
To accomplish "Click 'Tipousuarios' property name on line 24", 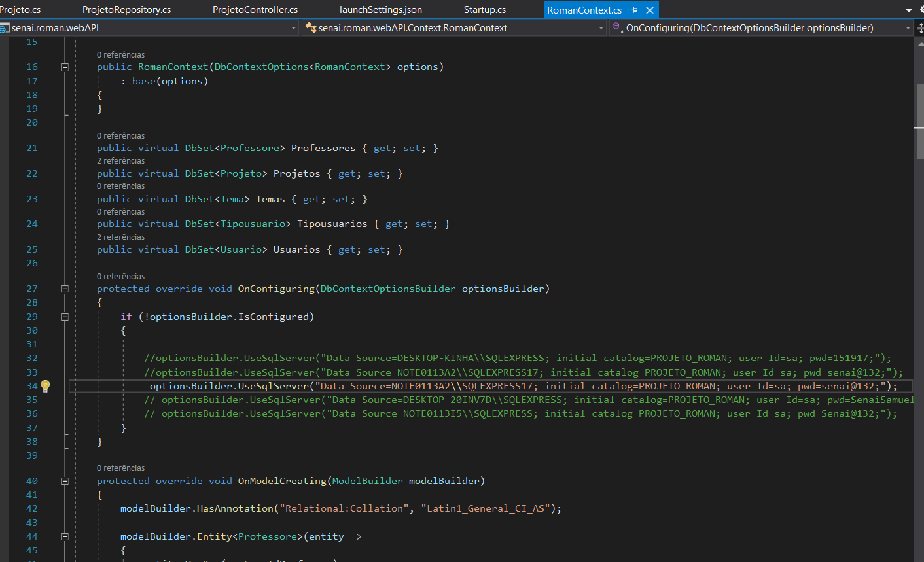I will pos(332,224).
